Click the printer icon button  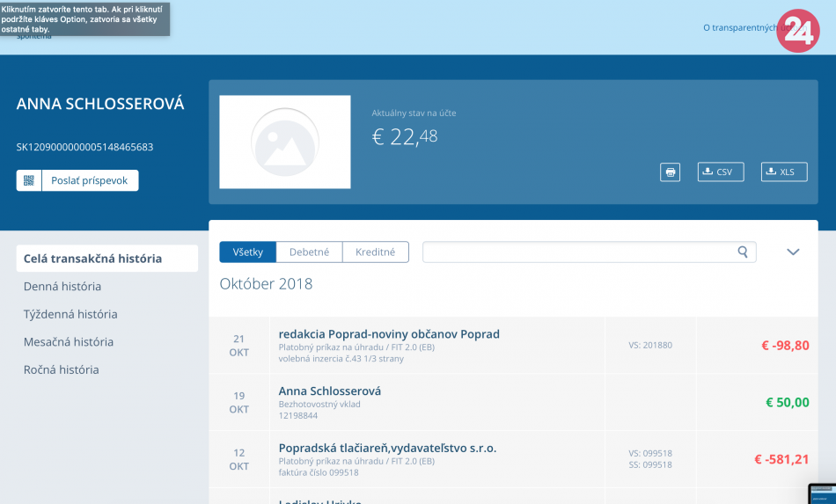[x=671, y=172]
